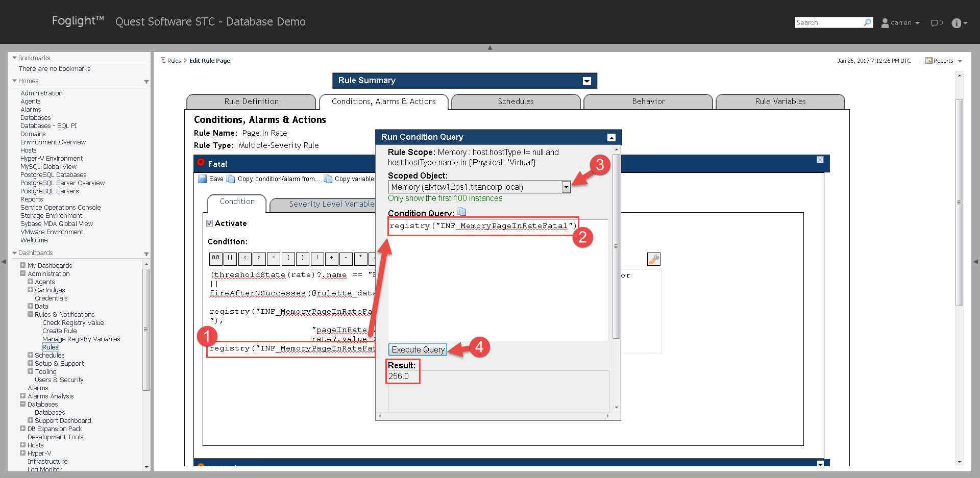Expand the Rule Summary dropdown
Image resolution: width=980 pixels, height=478 pixels.
coord(586,81)
